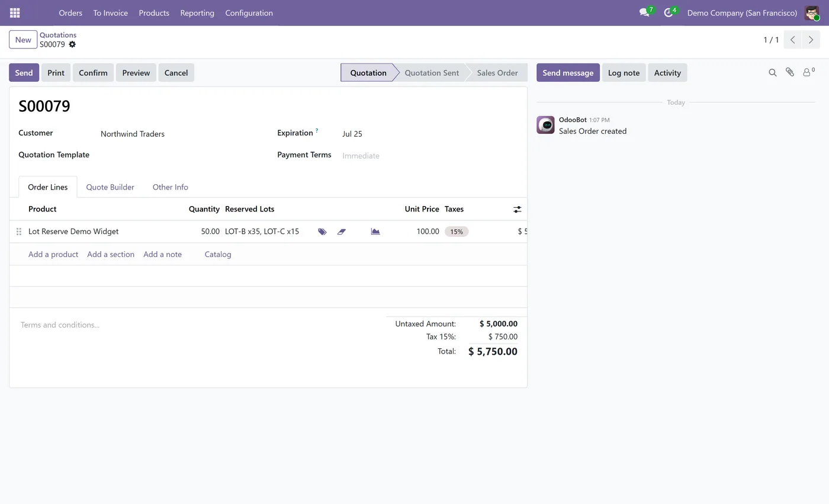Select the Sales Order status stage
The image size is (829, 504).
[497, 72]
